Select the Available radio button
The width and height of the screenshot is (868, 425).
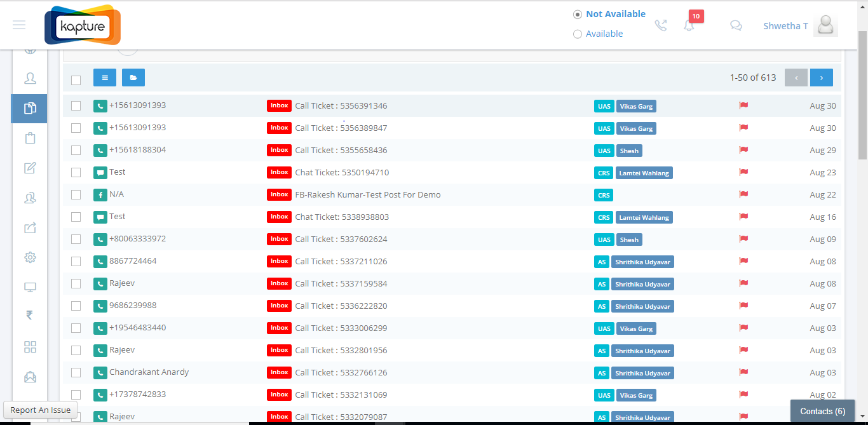pyautogui.click(x=578, y=34)
